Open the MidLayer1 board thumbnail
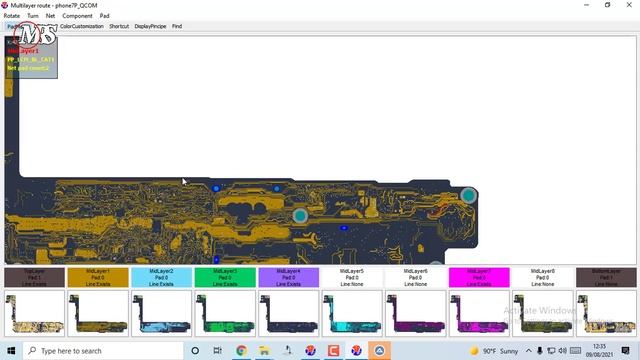 [x=98, y=313]
